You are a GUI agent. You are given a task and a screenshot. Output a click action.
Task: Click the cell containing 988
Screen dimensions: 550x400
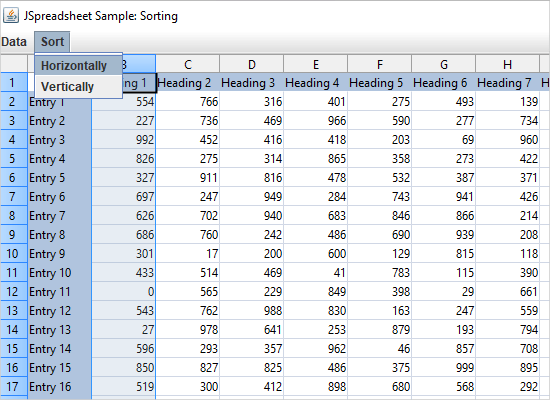coord(251,311)
